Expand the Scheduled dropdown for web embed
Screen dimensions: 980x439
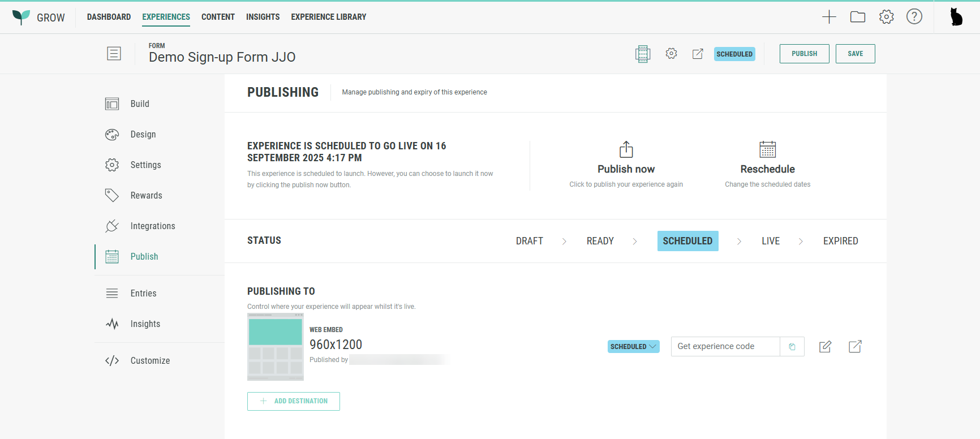tap(633, 347)
